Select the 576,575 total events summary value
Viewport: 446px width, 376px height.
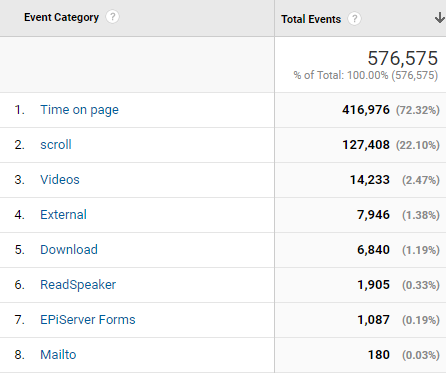pyautogui.click(x=402, y=58)
